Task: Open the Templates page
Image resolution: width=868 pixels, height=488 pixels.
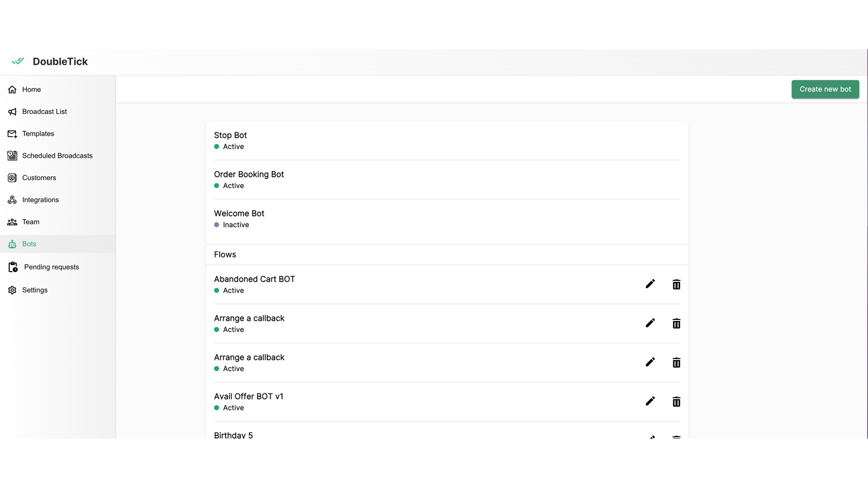Action: (38, 134)
